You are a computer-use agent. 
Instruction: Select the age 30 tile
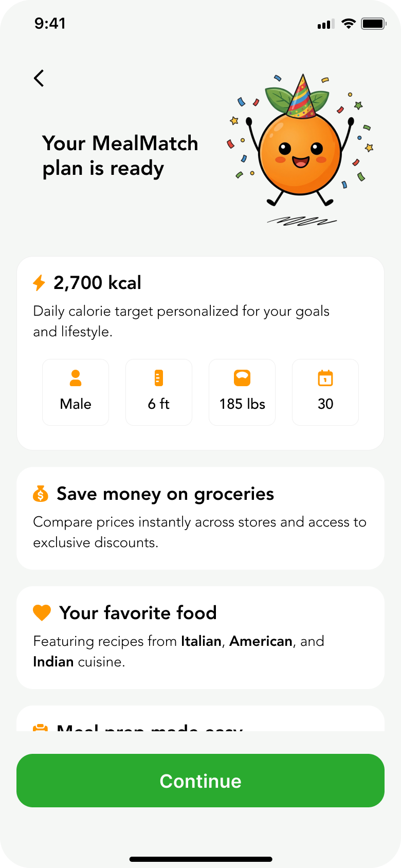325,392
